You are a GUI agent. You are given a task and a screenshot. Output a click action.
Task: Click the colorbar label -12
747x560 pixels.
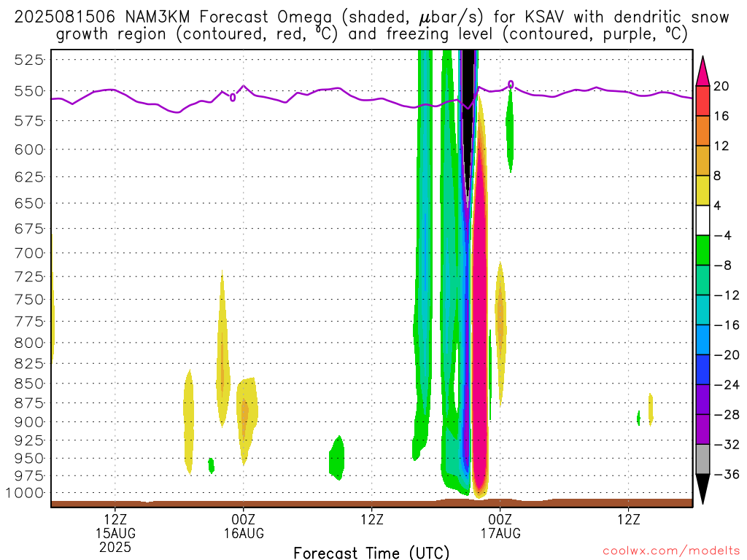[726, 295]
